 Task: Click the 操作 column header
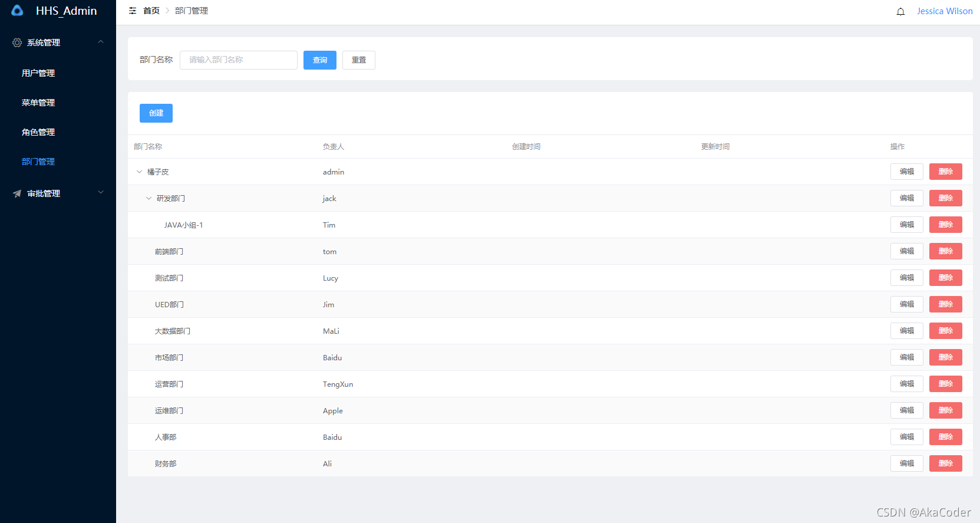click(x=897, y=147)
